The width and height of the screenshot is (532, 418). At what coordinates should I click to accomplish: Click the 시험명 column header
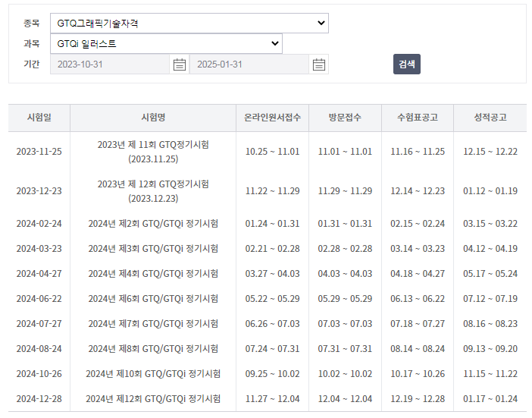click(153, 118)
